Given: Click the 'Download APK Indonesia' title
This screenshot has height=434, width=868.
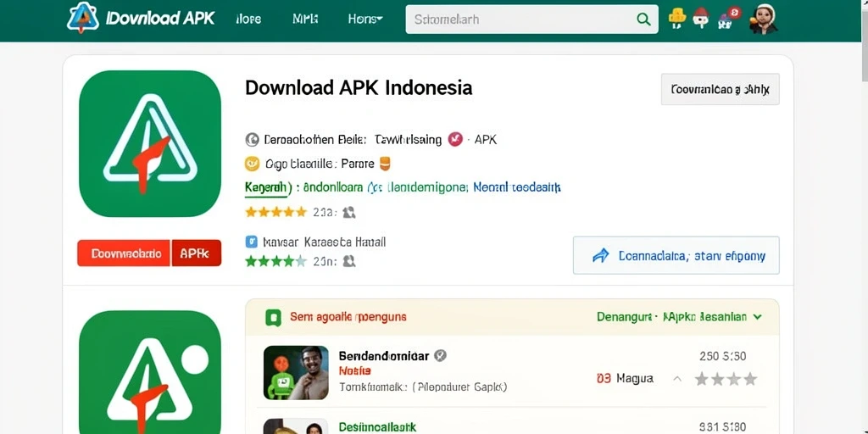Looking at the screenshot, I should click(359, 88).
